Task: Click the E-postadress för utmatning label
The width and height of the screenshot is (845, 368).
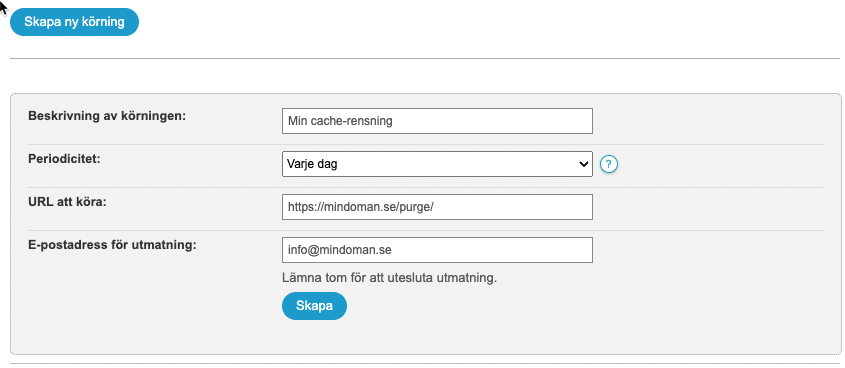Action: tap(112, 245)
